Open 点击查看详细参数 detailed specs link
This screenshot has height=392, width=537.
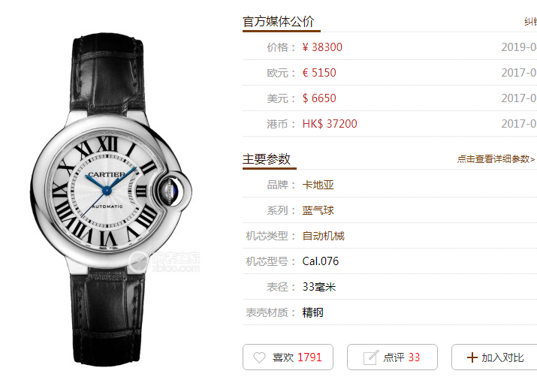click(x=496, y=159)
